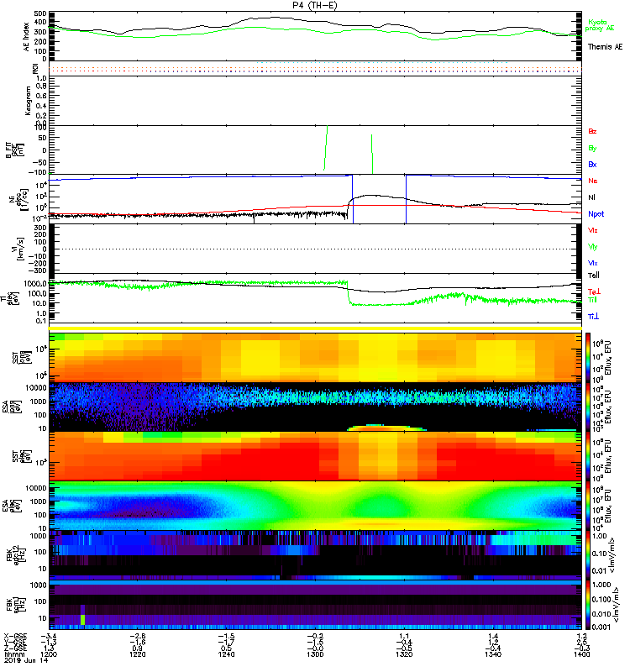
Task: Click the yellow bar above the SST ions panel
Action: [x=315, y=328]
